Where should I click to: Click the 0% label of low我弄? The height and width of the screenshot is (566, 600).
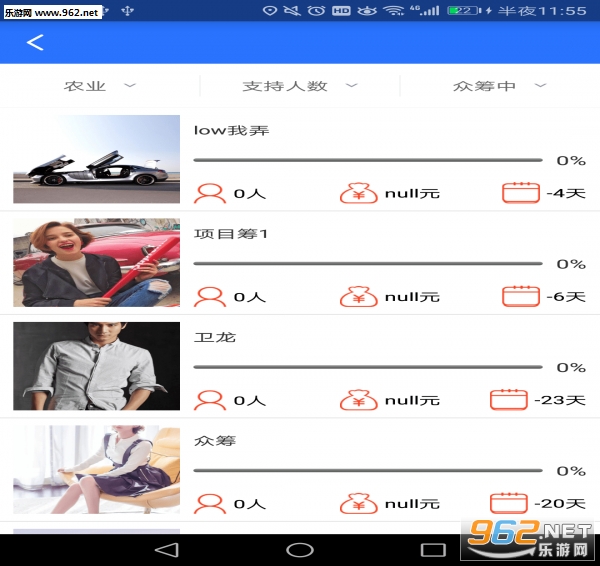571,161
